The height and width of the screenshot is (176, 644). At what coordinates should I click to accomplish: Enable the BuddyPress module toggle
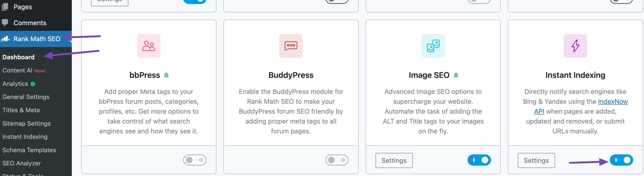pos(337,160)
